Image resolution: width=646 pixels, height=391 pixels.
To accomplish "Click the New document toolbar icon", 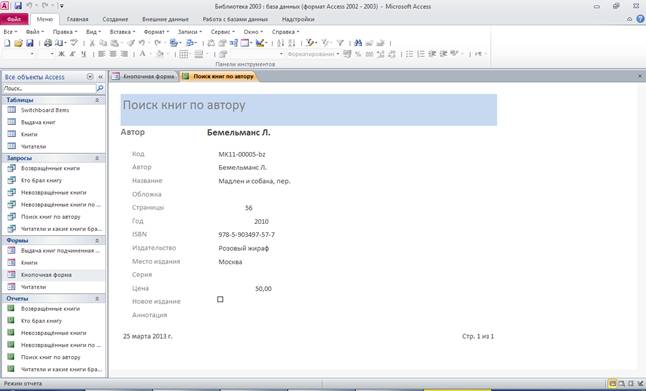I will [x=7, y=43].
